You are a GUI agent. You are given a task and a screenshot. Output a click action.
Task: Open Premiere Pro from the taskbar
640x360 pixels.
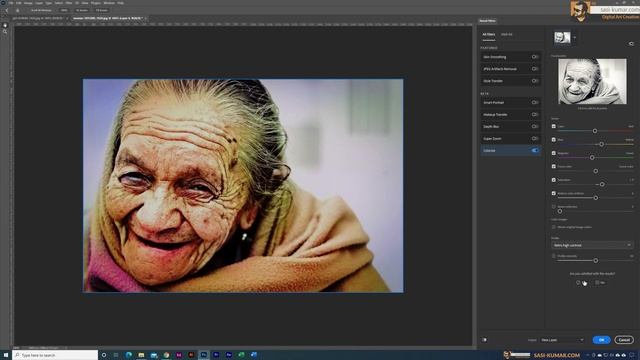point(216,355)
